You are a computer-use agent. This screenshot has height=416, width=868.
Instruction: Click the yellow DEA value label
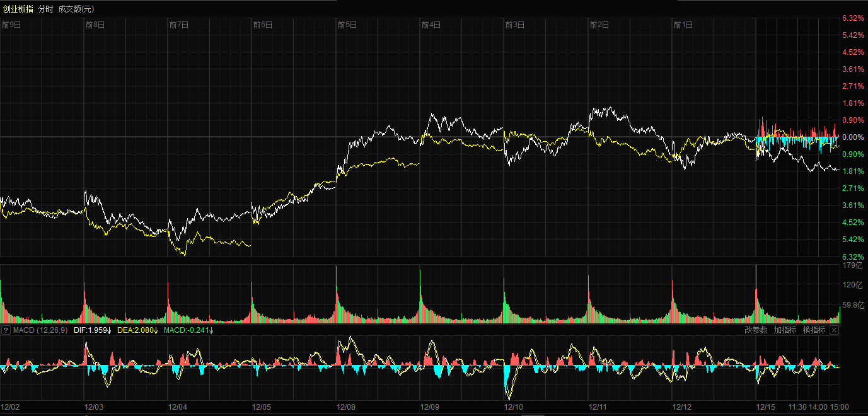click(136, 330)
